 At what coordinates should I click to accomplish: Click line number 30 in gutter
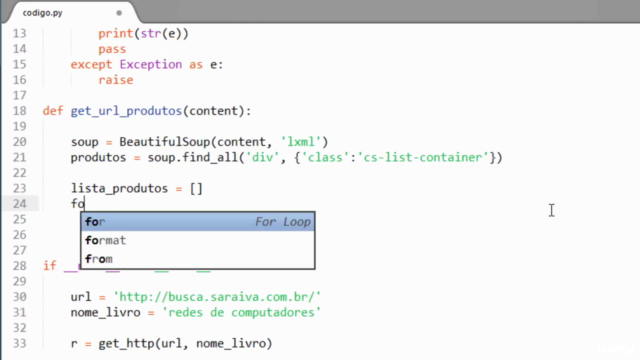19,297
